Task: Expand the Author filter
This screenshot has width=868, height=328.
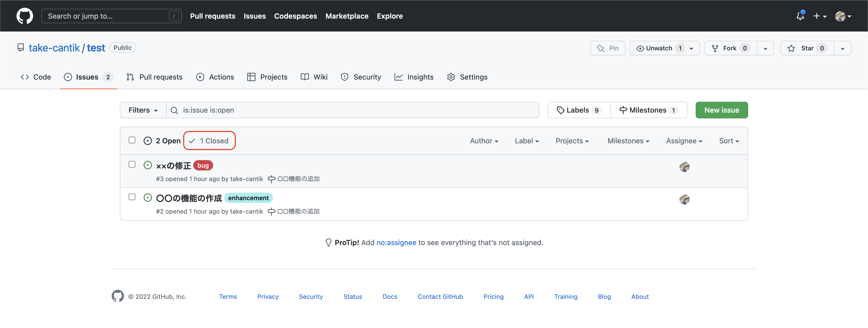Action: [484, 141]
